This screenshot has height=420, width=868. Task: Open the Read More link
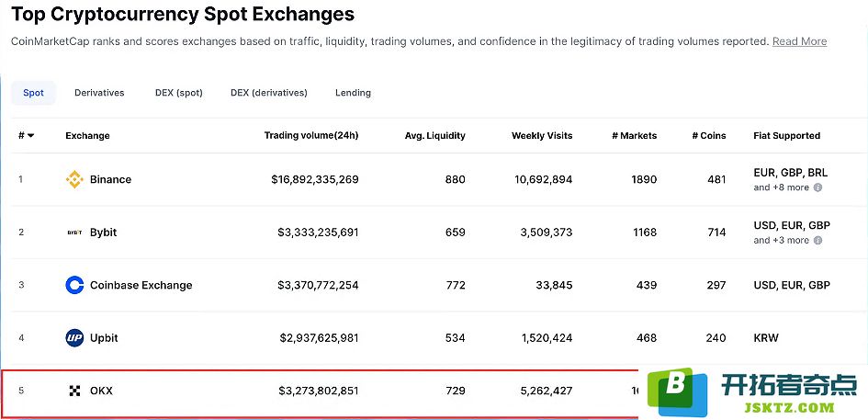[x=799, y=41]
